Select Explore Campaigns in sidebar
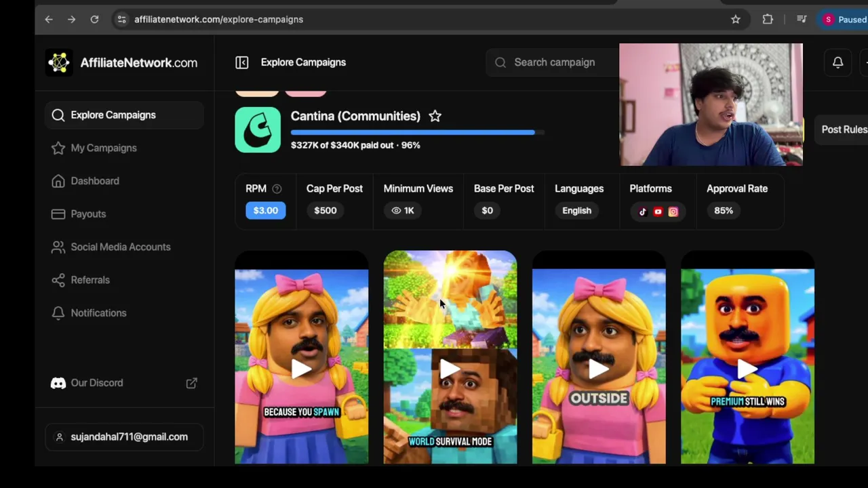Viewport: 868px width, 488px height. [x=125, y=115]
